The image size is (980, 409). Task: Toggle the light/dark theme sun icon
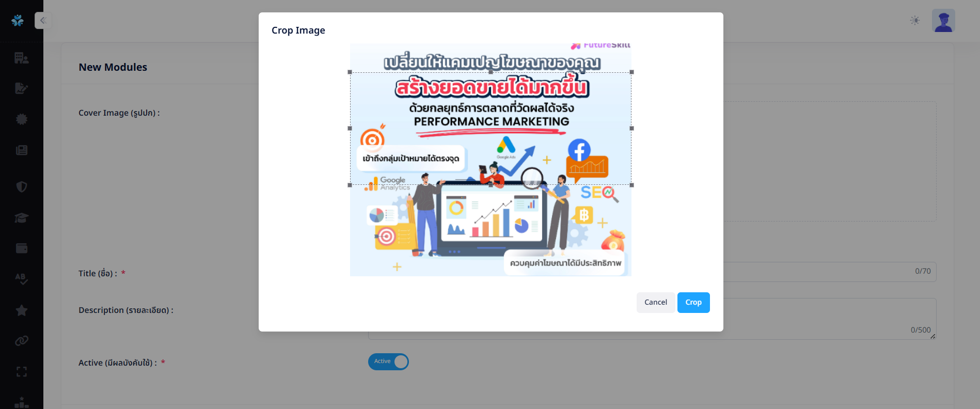pos(915,21)
